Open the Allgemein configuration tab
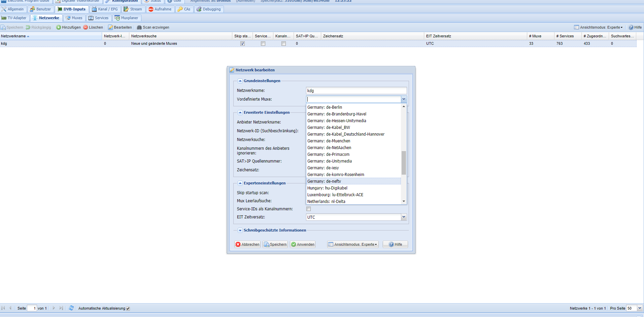Screen dimensions: 644x317 [x=13, y=9]
